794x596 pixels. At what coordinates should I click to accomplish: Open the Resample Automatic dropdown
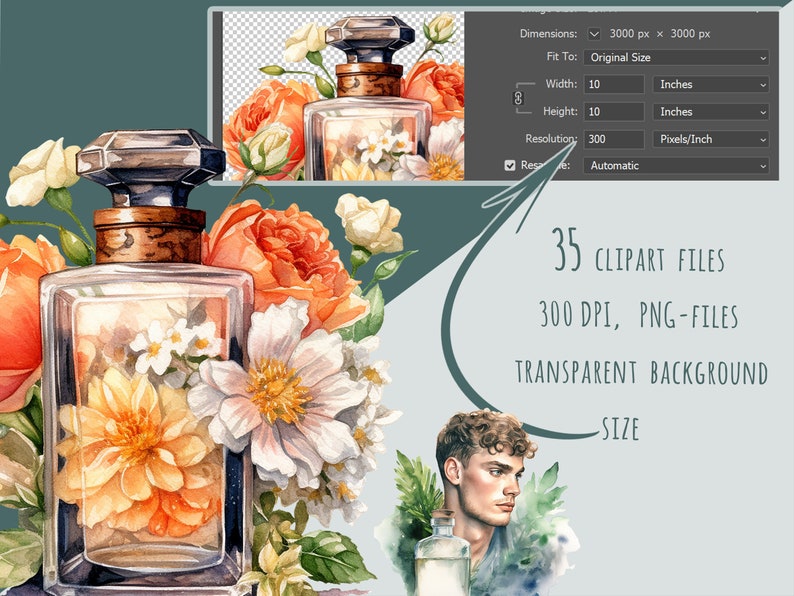point(677,166)
